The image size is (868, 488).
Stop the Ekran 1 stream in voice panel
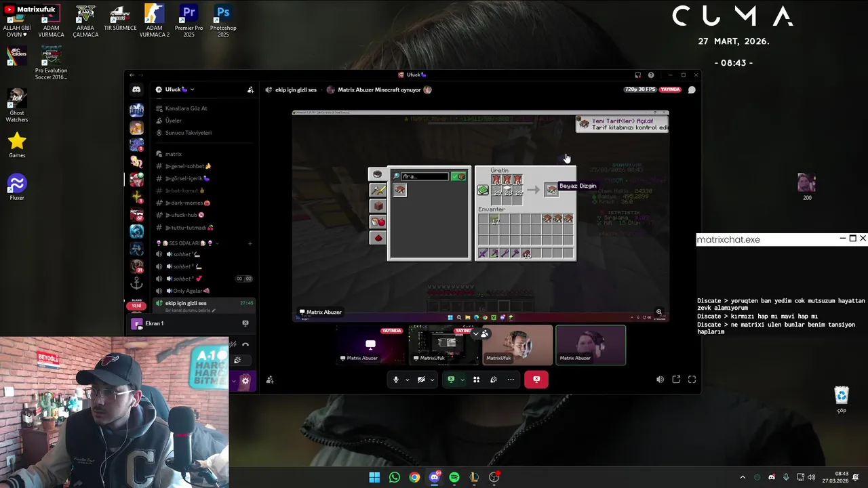point(245,323)
